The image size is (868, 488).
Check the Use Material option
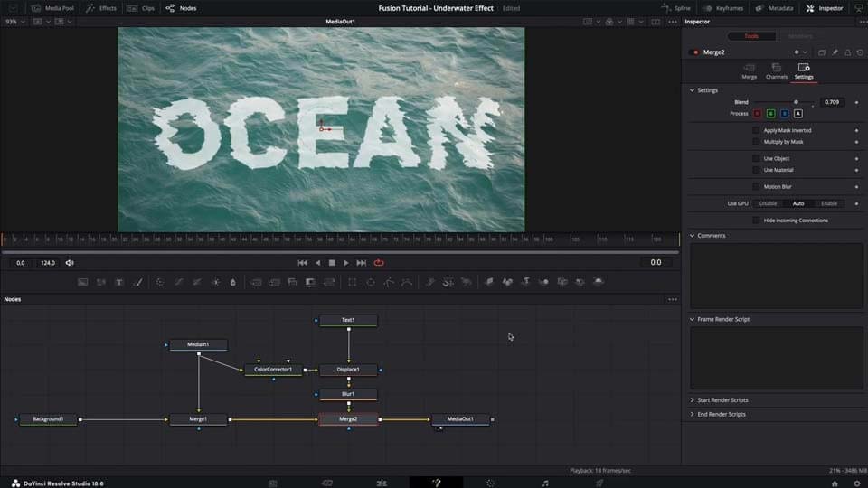tap(756, 171)
